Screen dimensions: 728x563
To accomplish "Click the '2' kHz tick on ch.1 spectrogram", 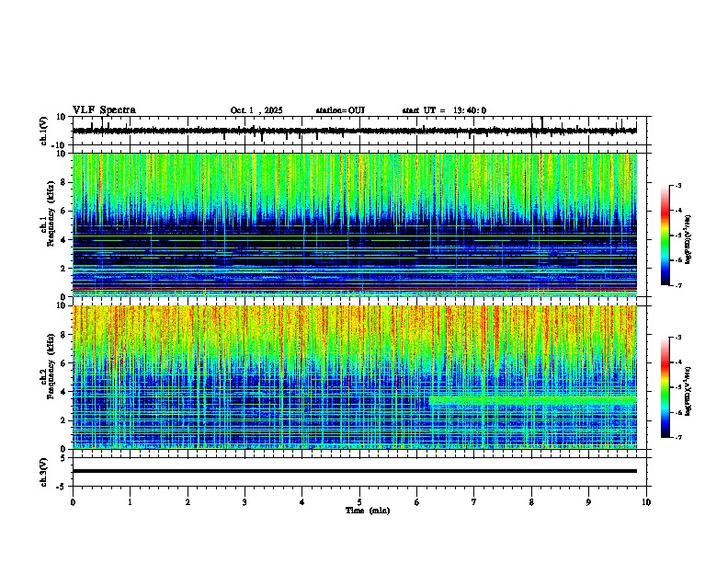I will coord(63,268).
